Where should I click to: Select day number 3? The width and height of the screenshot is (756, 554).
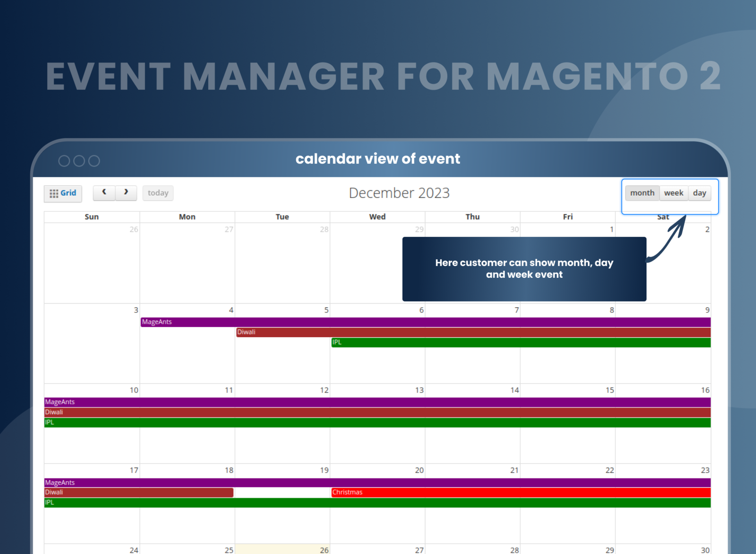[136, 310]
